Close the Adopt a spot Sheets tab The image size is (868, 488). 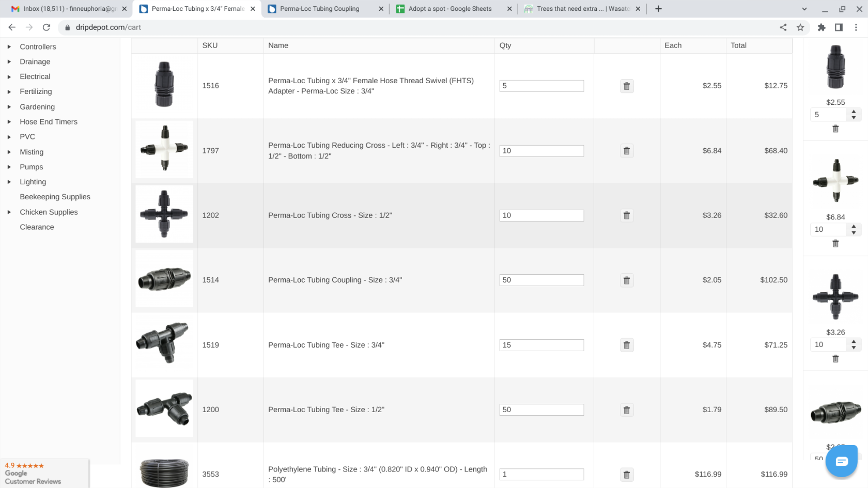coord(509,9)
